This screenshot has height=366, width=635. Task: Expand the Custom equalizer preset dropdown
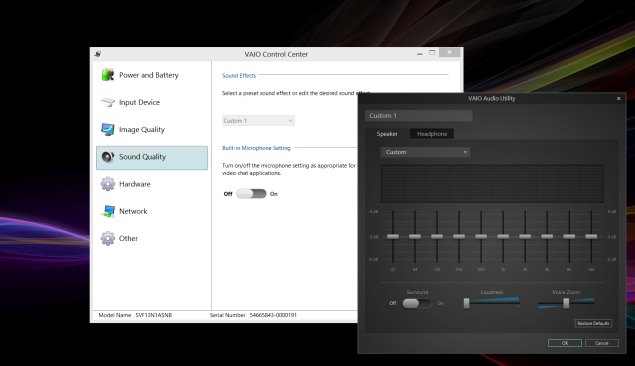point(425,152)
